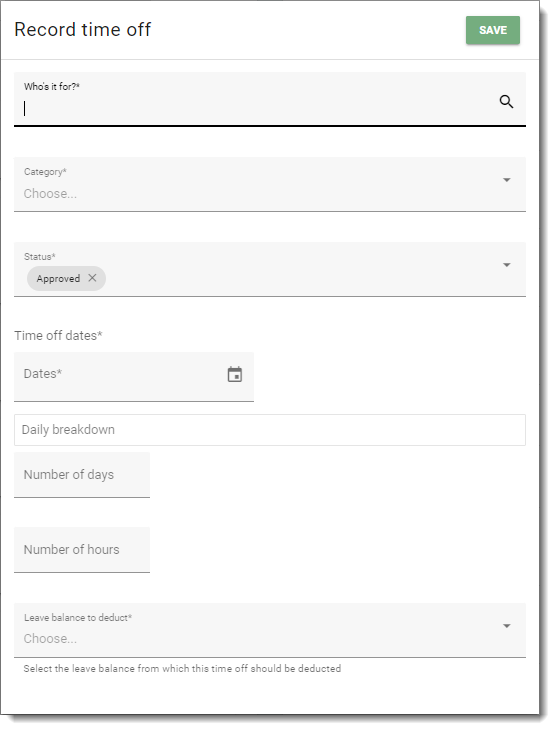
Task: Focus the Who's it for field
Action: click(x=270, y=99)
